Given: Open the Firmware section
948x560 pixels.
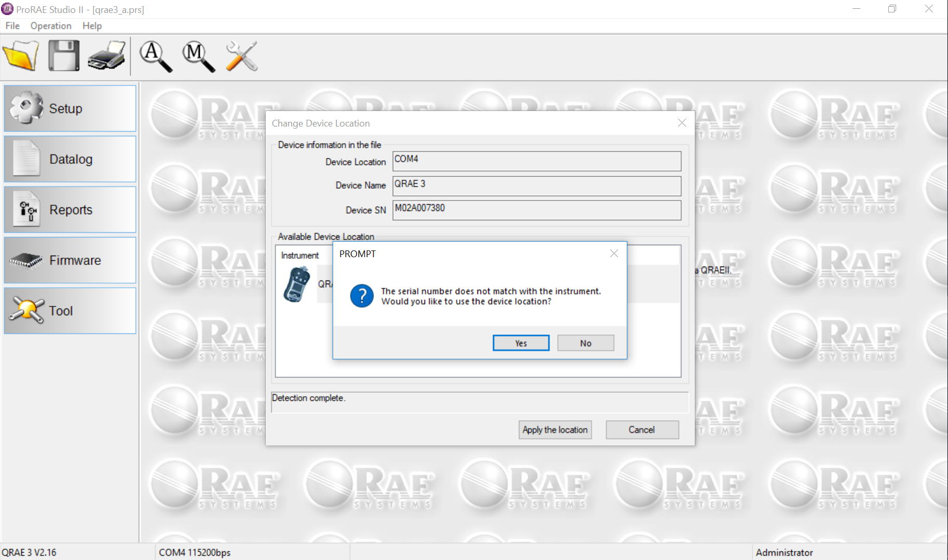Looking at the screenshot, I should coord(70,260).
